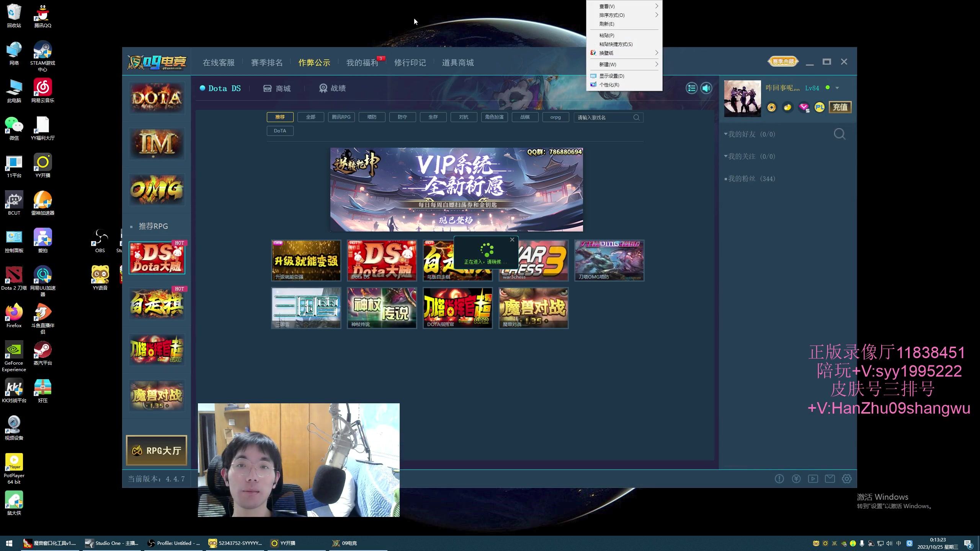980x551 pixels.
Task: Click the gold coin currency icon
Action: click(x=771, y=108)
